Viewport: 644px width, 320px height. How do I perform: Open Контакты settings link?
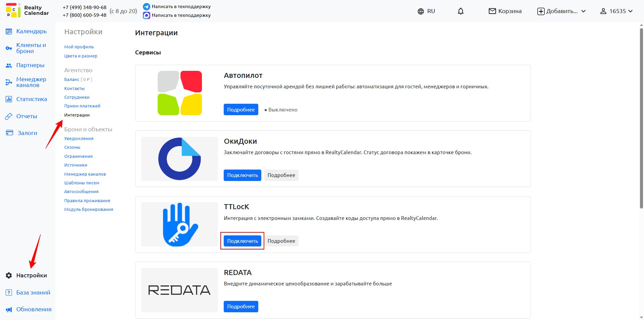[74, 89]
